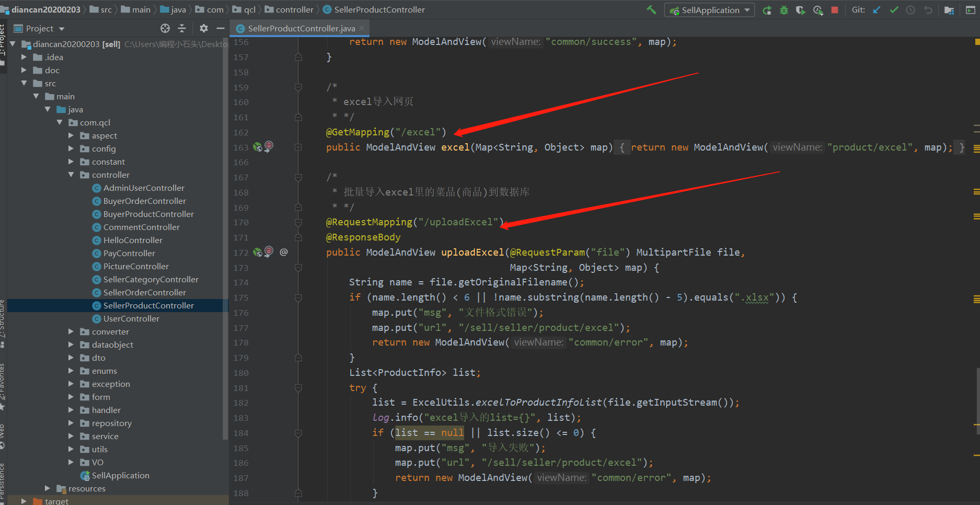
Task: Open the Project panel gear settings
Action: pos(204,28)
